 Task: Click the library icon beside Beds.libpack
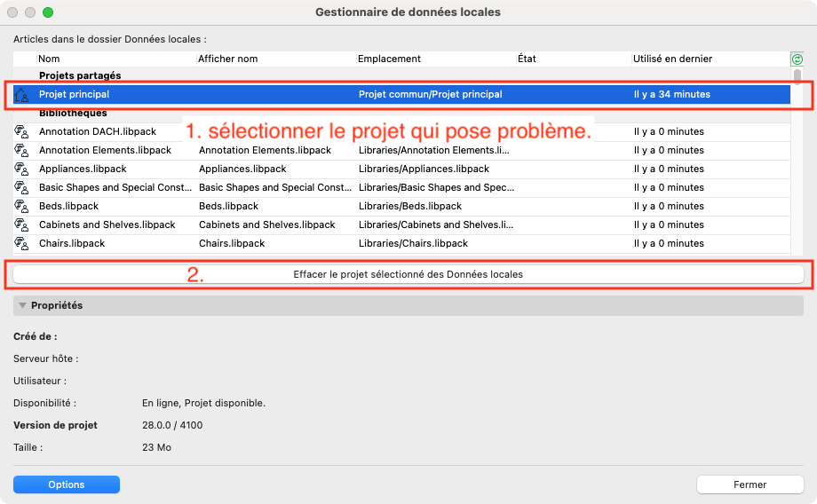(x=21, y=206)
